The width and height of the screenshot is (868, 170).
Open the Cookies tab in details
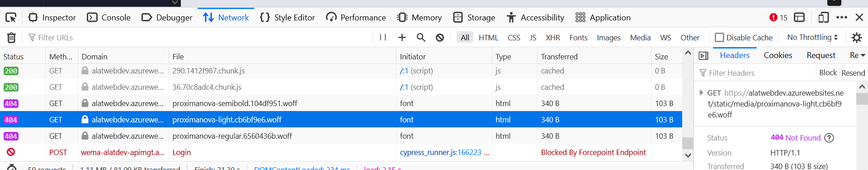click(x=778, y=55)
